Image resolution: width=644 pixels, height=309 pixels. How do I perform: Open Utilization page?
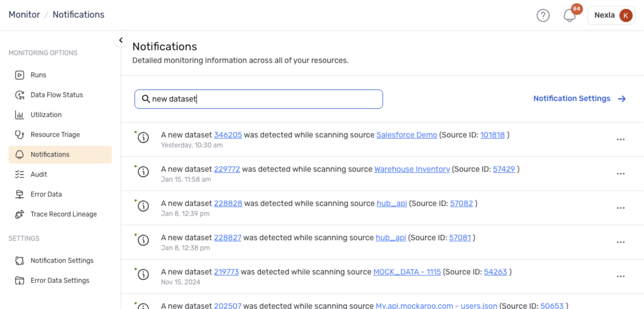46,115
